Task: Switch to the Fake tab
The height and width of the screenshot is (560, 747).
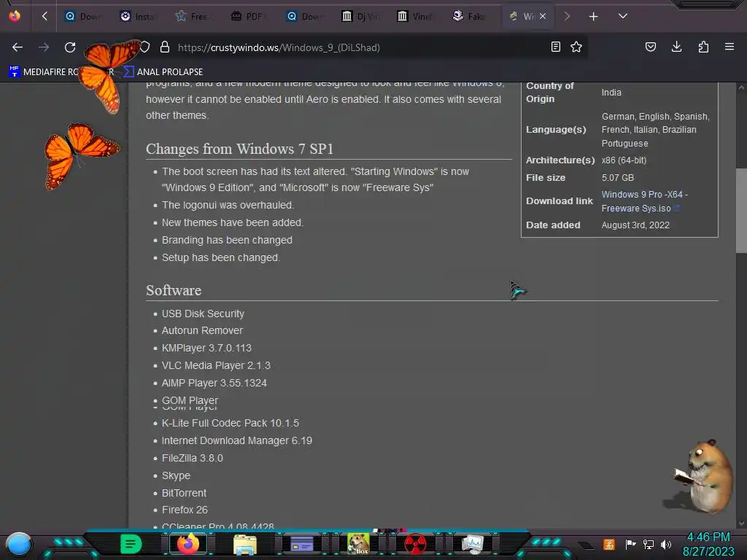Action: click(x=471, y=16)
